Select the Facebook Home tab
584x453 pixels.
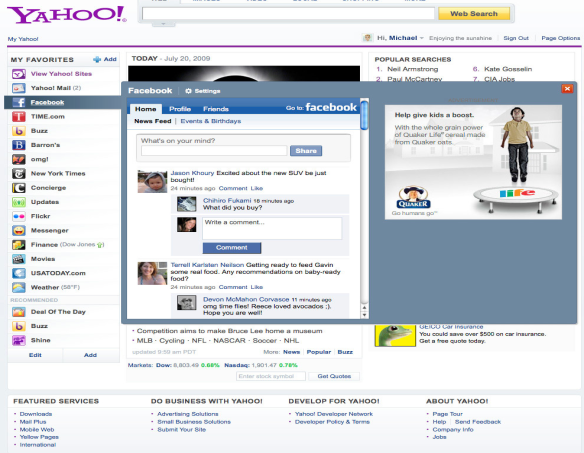tap(146, 109)
